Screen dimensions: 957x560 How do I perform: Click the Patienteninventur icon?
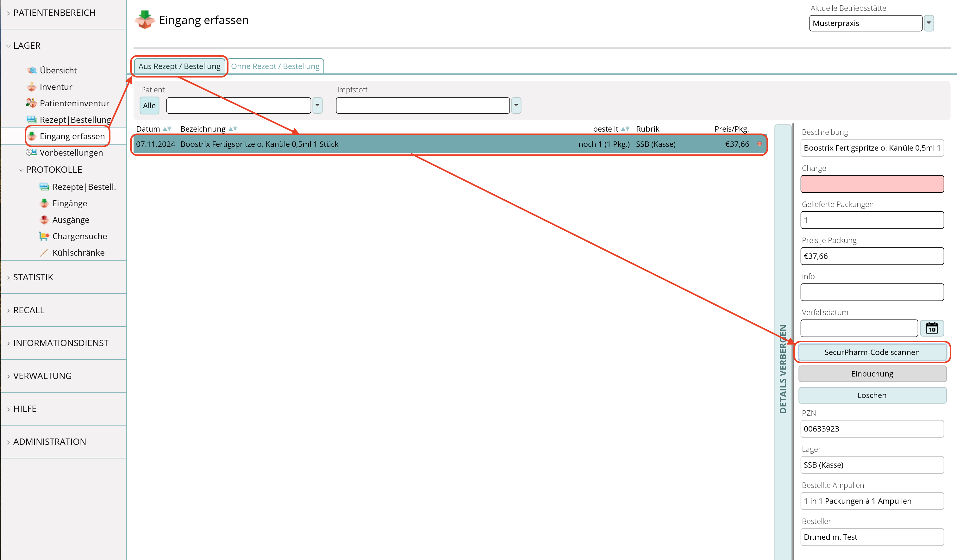pos(32,103)
